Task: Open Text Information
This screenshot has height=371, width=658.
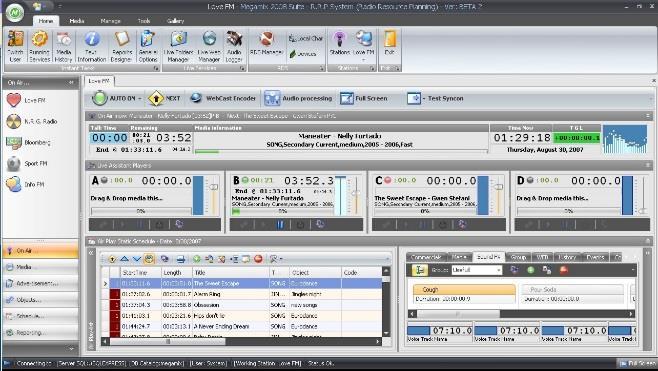Action: pyautogui.click(x=91, y=46)
